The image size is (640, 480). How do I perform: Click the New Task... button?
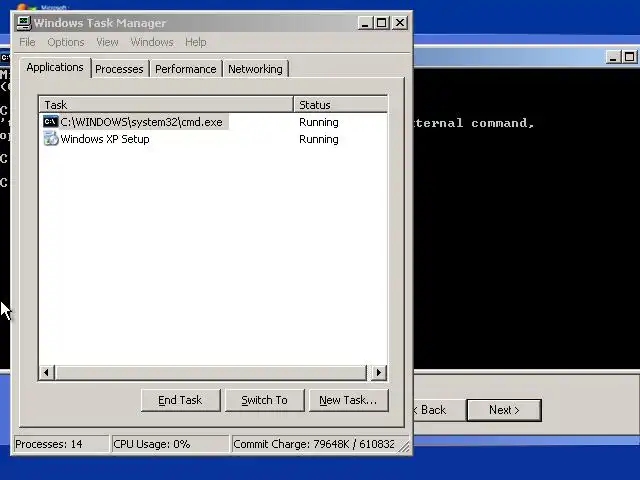[x=349, y=400]
